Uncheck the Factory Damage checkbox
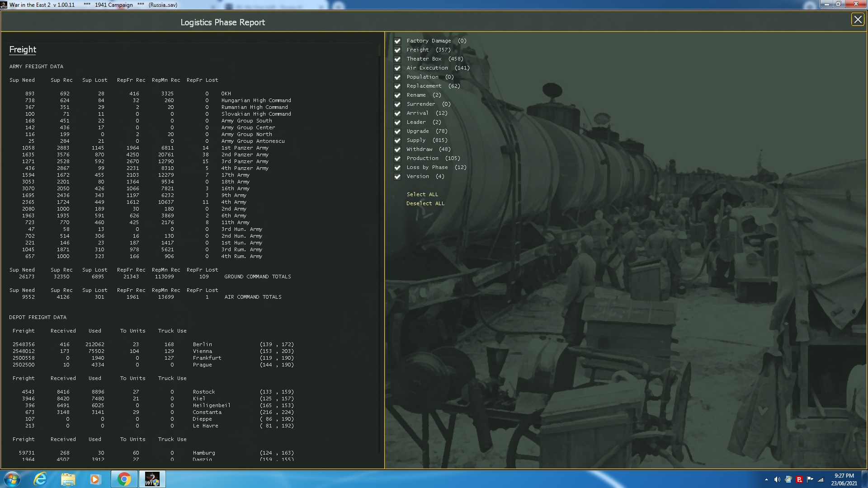This screenshot has height=488, width=868. [397, 41]
